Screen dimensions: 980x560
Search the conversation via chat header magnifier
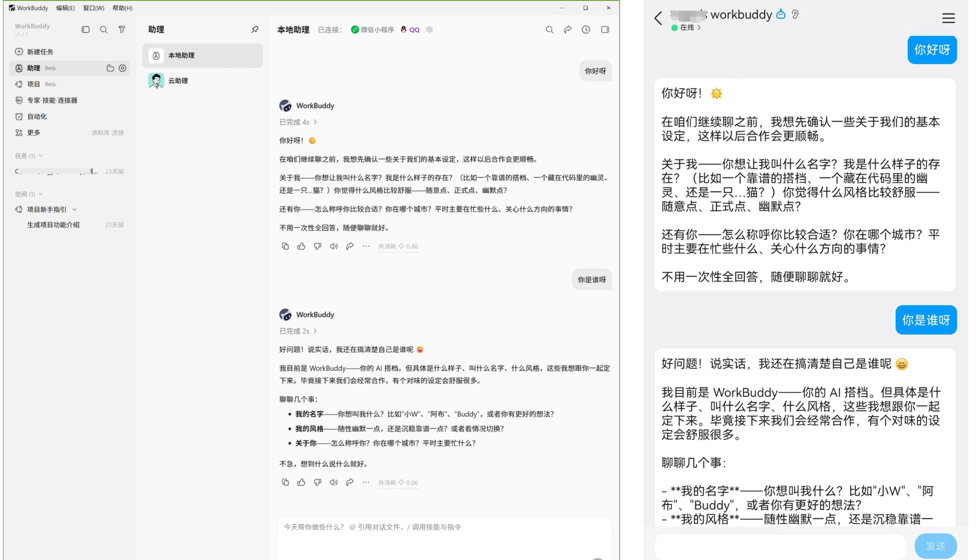tap(549, 30)
